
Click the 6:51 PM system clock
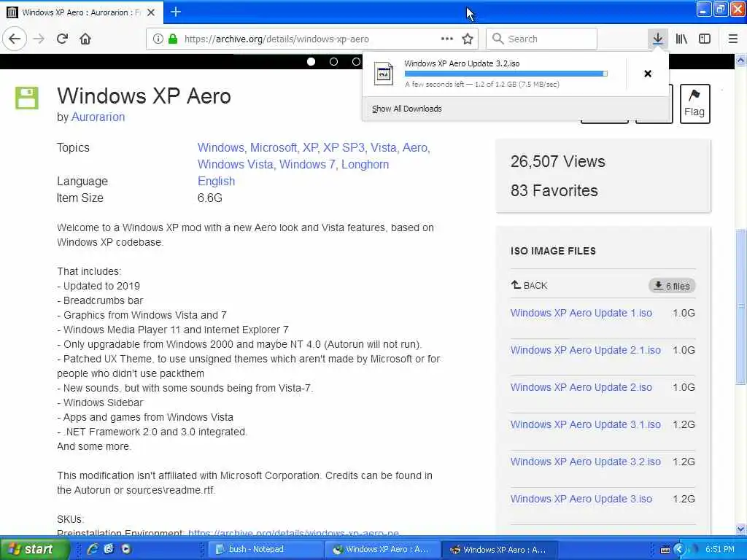click(720, 549)
